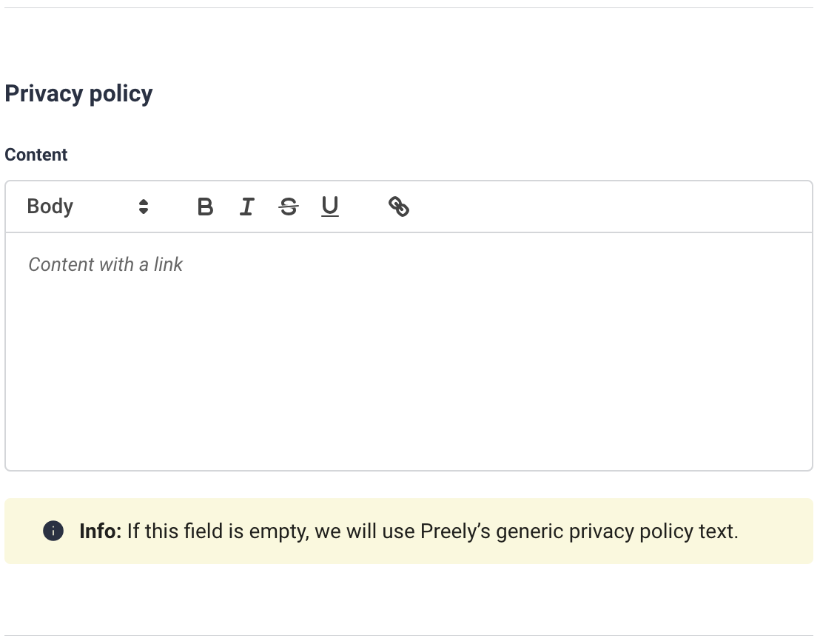Enable underline formatting with the U icon

point(330,207)
